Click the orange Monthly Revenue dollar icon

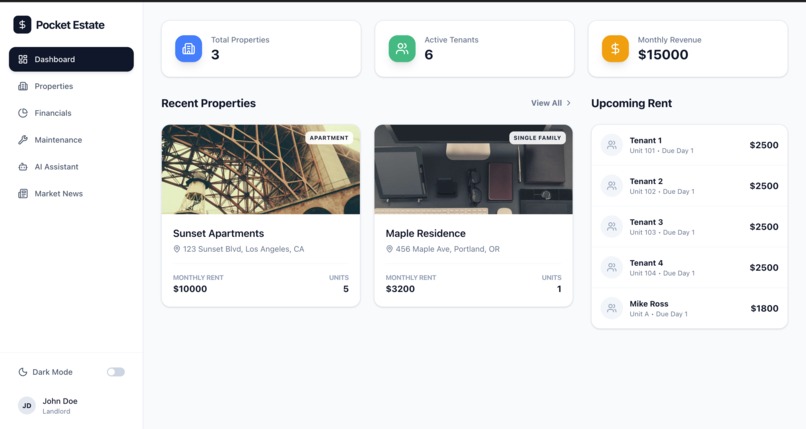pos(615,49)
